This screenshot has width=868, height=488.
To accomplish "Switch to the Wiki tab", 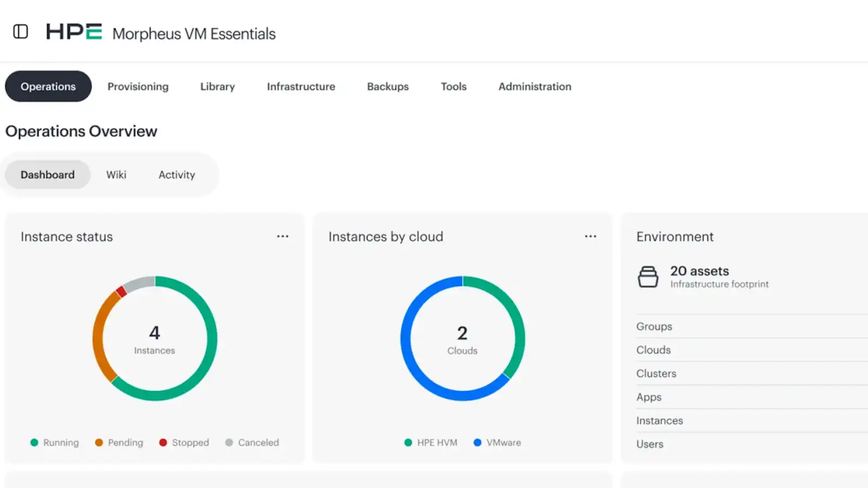I will (x=116, y=175).
